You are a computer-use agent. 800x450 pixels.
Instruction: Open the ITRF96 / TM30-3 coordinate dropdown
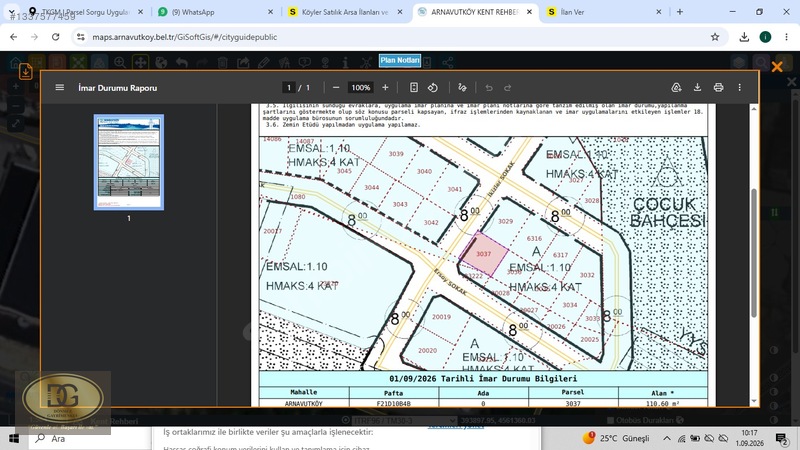pyautogui.click(x=405, y=420)
